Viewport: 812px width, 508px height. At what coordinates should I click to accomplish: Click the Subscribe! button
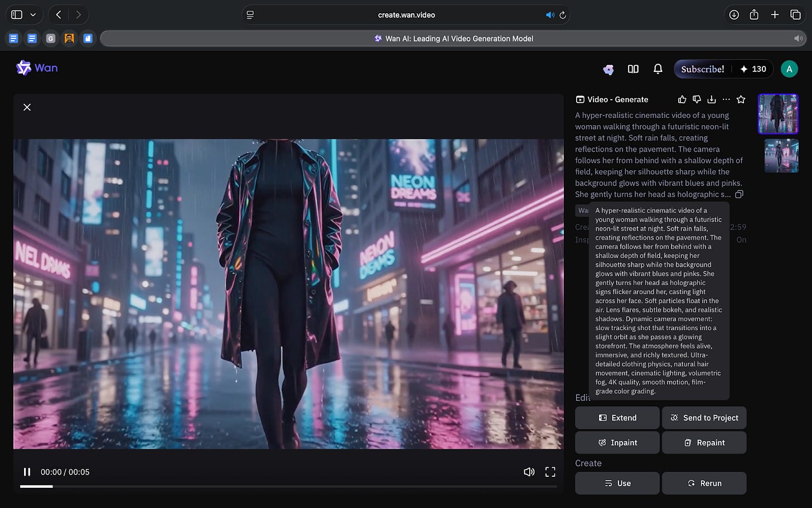[x=702, y=69]
